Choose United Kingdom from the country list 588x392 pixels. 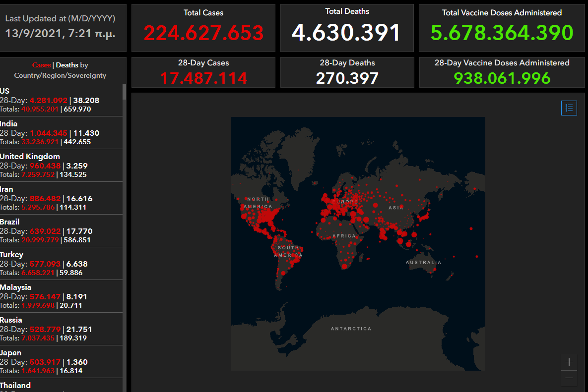coord(60,166)
